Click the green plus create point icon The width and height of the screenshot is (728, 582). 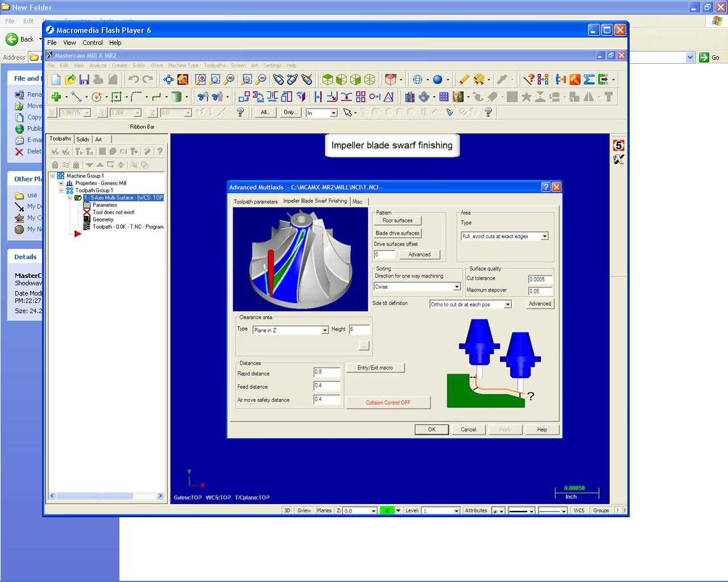(56, 97)
